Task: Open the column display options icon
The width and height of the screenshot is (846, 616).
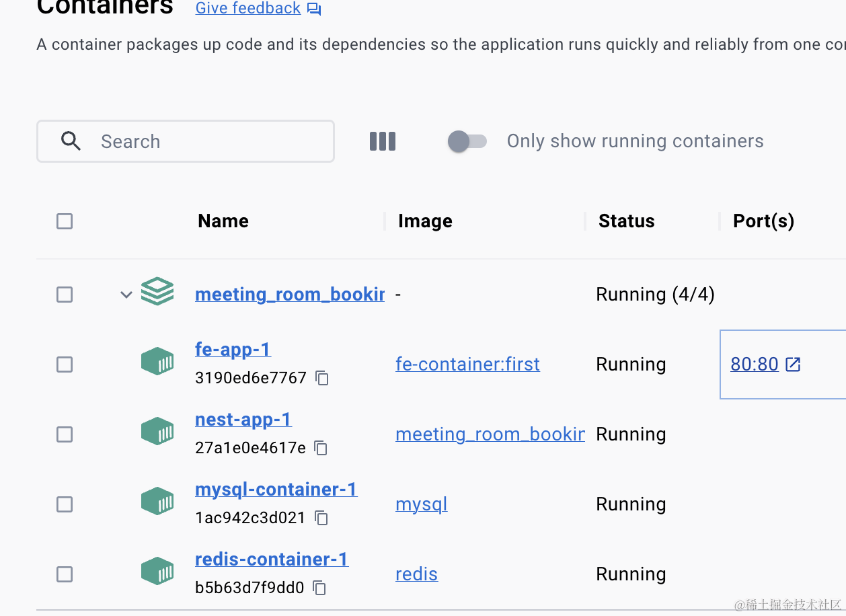Action: (x=383, y=141)
